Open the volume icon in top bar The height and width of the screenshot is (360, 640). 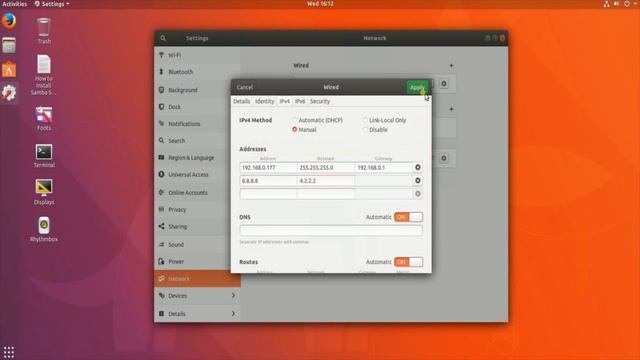point(616,4)
